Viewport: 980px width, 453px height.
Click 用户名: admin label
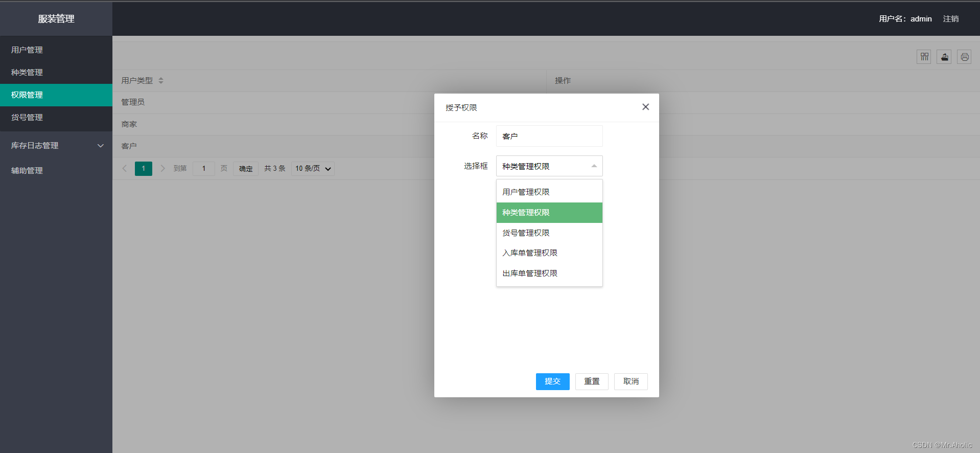[905, 19]
